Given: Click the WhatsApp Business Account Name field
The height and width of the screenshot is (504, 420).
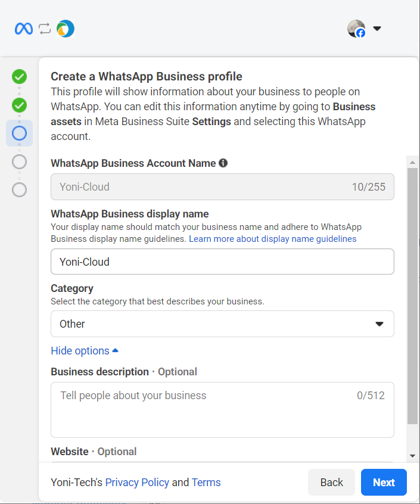Looking at the screenshot, I should 222,186.
